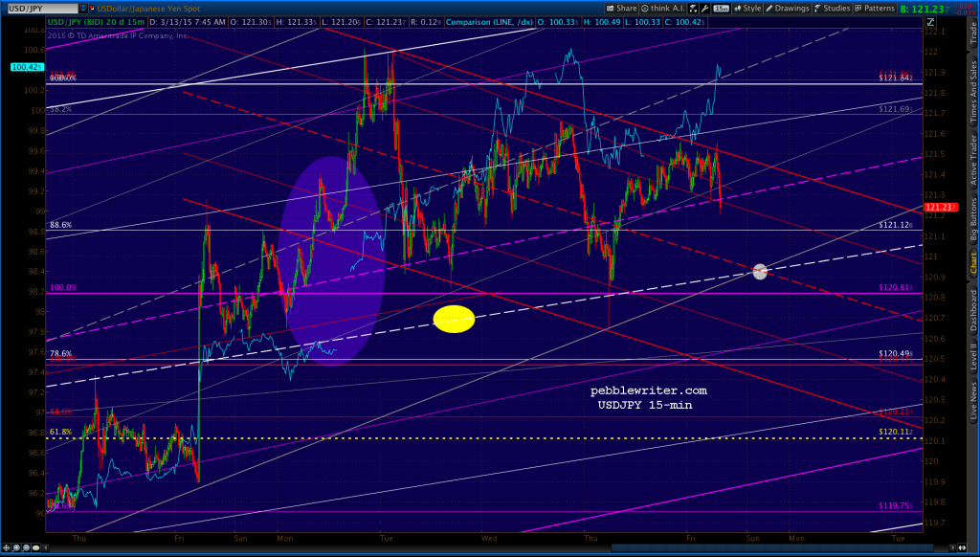This screenshot has width=980, height=557.
Task: Click the H: 121.33 high readout
Action: [296, 23]
